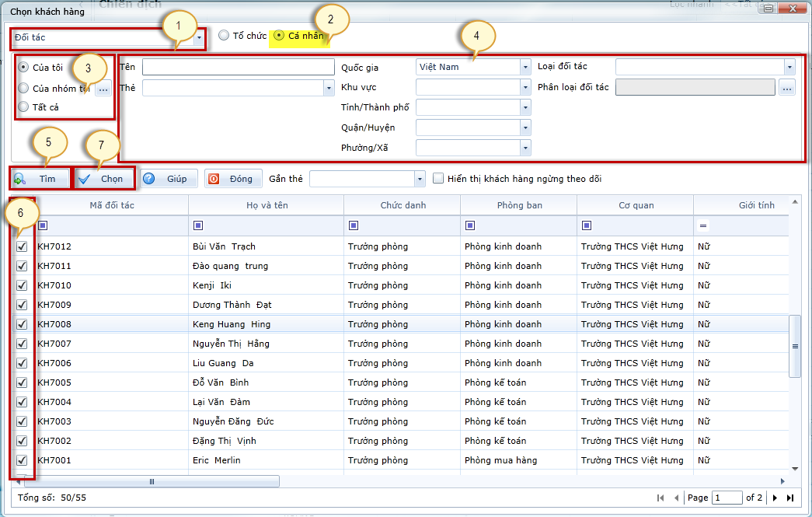Viewport: 812px width, 517px height.
Task: Select the Tất cả radio option
Action: point(23,107)
